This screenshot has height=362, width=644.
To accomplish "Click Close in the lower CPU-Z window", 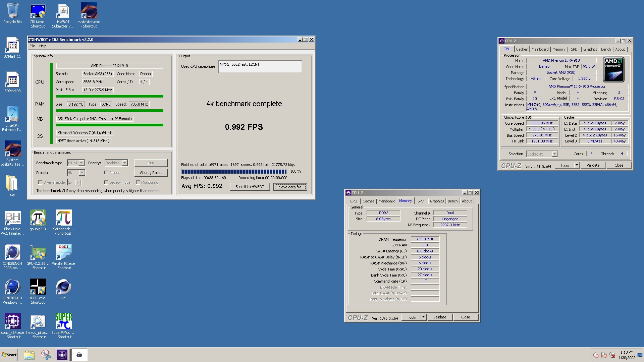I will (466, 317).
